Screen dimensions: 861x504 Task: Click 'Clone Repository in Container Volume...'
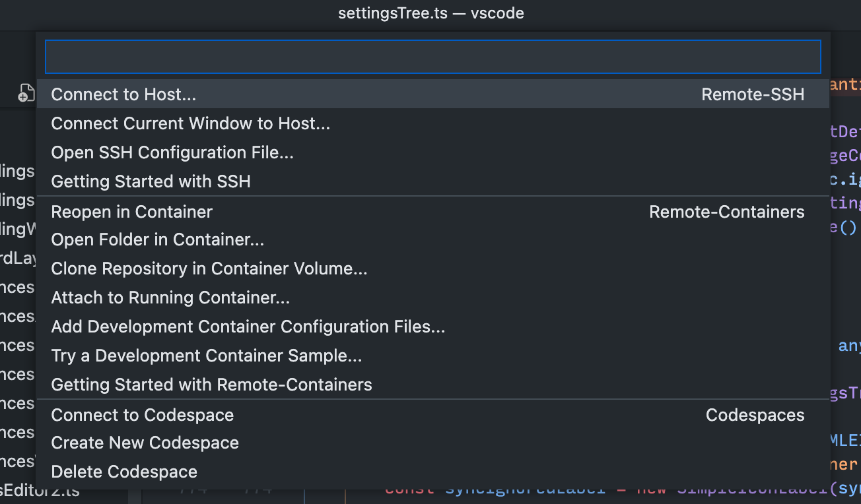point(209,268)
